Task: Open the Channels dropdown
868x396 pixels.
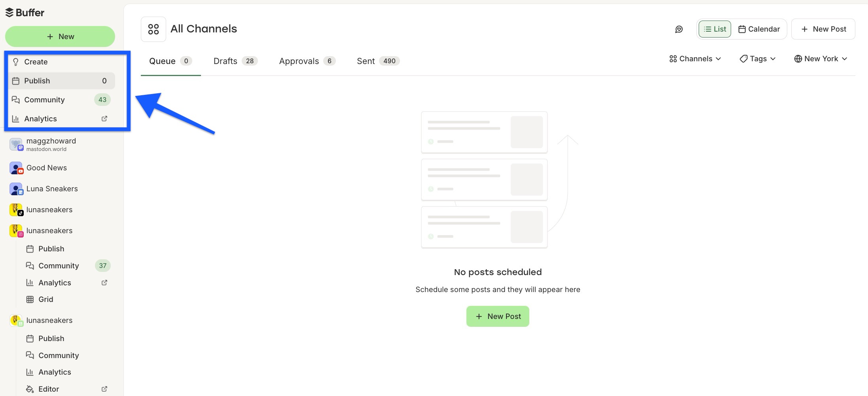Action: point(695,58)
